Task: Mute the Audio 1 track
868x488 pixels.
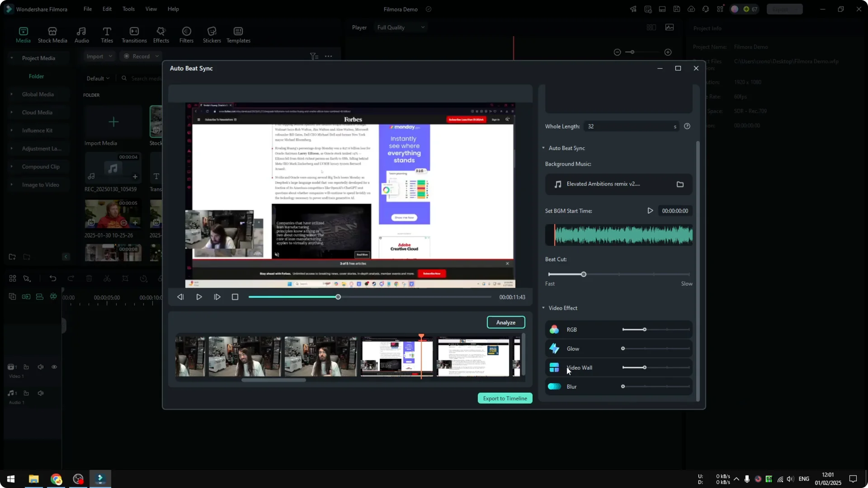Action: coord(40,393)
